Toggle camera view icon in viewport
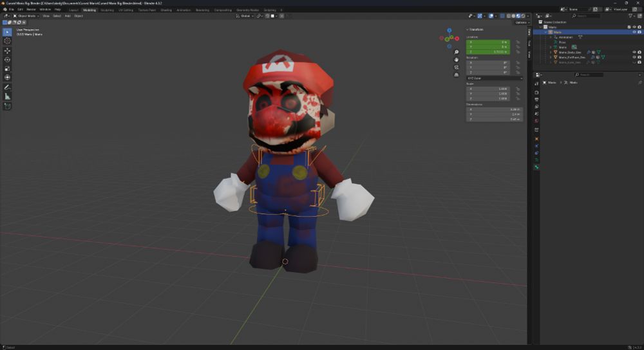 [x=457, y=68]
